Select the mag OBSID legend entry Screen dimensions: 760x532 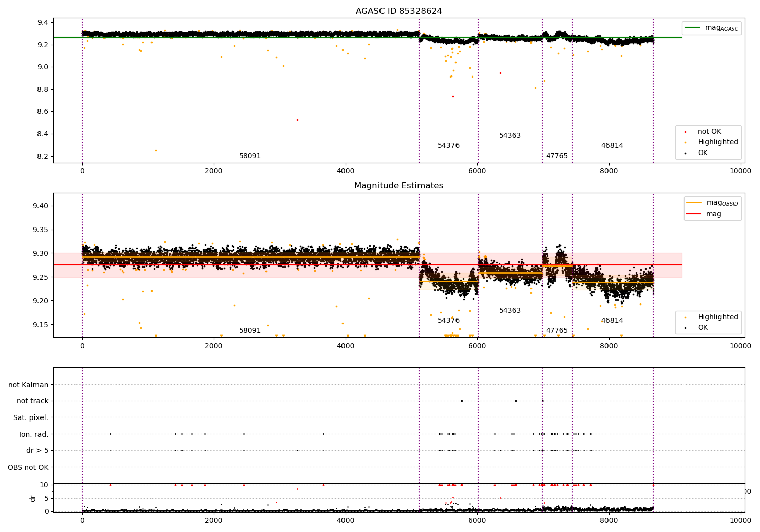pos(712,203)
